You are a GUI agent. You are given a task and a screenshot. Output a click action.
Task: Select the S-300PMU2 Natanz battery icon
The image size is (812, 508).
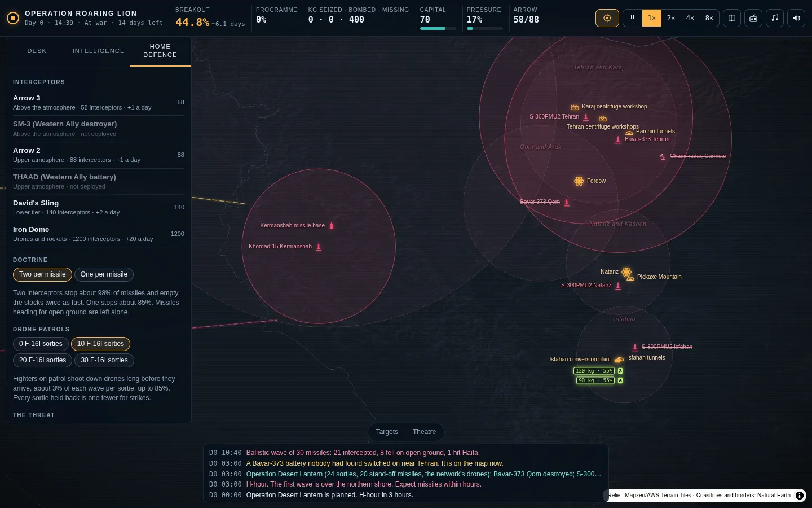click(x=618, y=286)
